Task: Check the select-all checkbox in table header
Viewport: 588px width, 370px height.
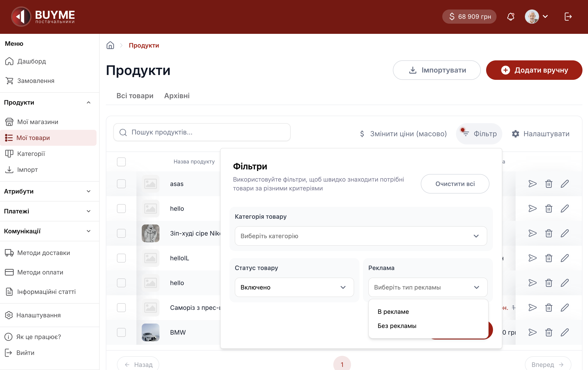Action: pyautogui.click(x=121, y=162)
